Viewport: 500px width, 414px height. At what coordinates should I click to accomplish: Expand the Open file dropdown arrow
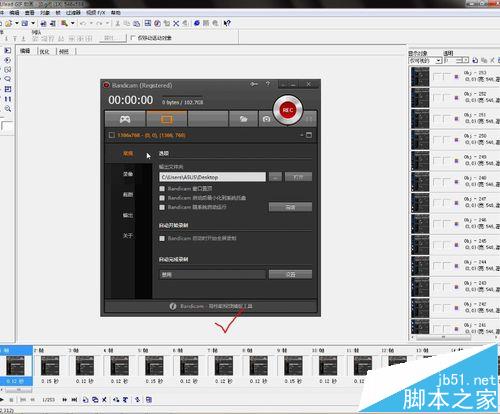17,23
